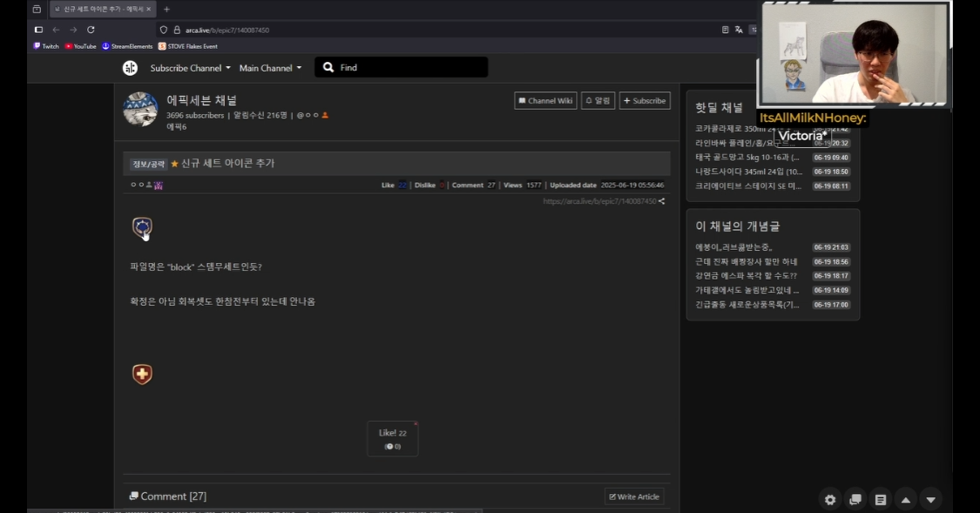Image resolution: width=980 pixels, height=513 pixels.
Task: Reload the page with refresh icon
Action: 91,30
